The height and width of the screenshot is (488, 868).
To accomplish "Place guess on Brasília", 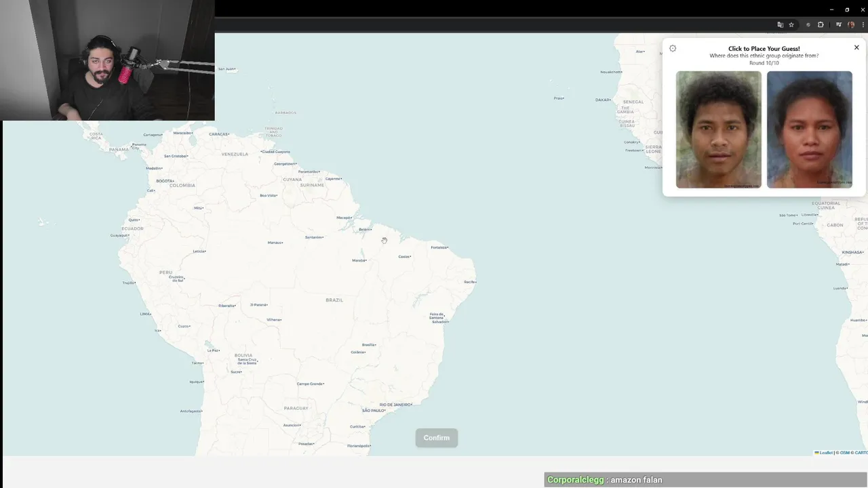I will 369,344.
